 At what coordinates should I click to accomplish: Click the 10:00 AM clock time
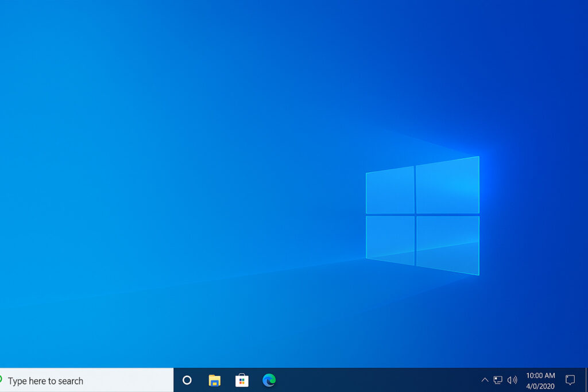coord(540,375)
